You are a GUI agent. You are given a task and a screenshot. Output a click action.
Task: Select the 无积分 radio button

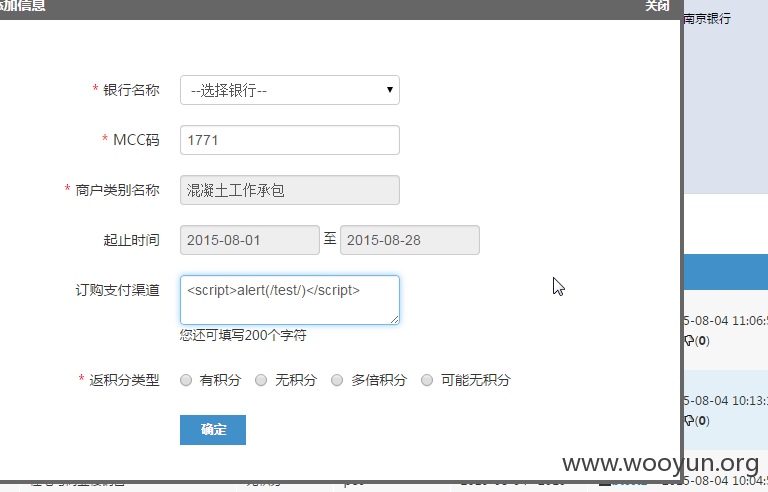pos(261,380)
